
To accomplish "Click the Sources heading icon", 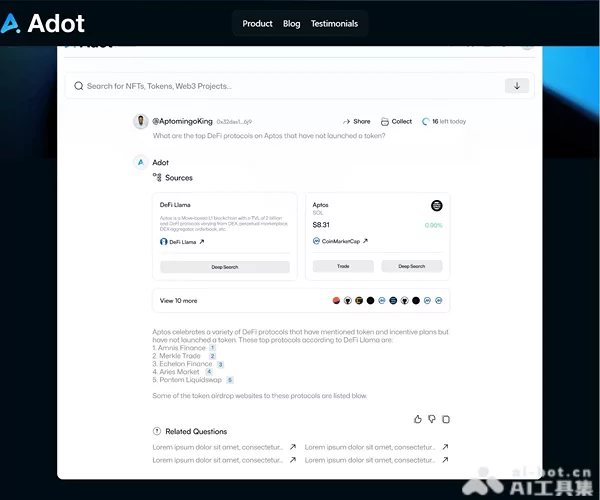I will coord(157,177).
